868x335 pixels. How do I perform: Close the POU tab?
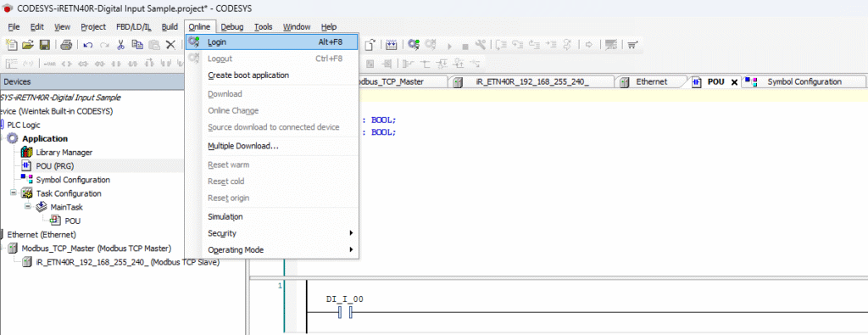tap(735, 82)
